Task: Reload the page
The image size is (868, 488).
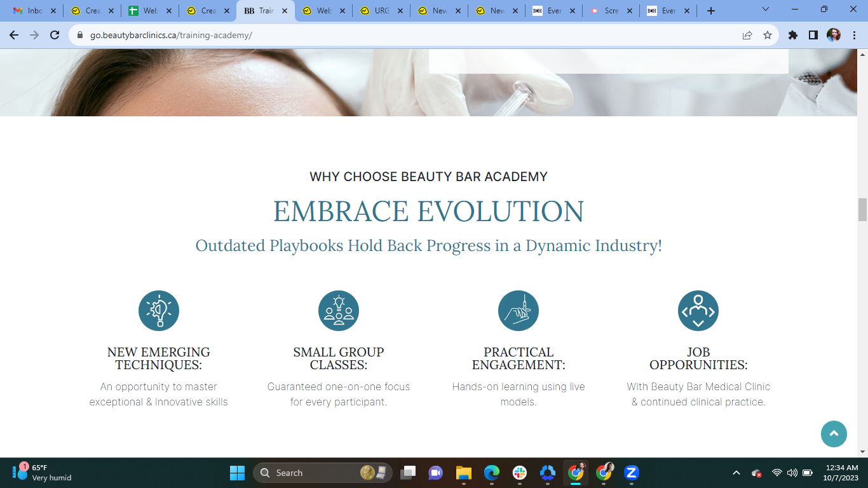Action: [55, 35]
